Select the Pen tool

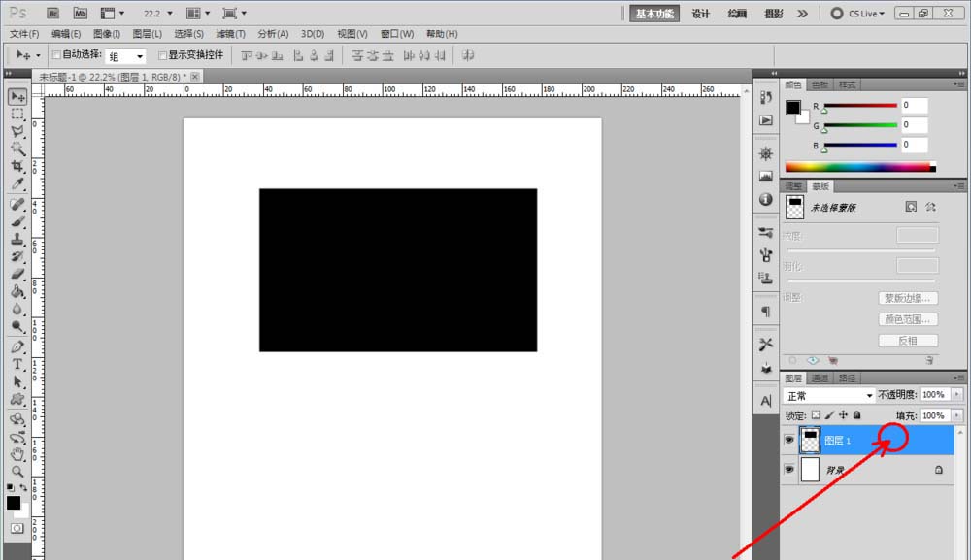17,346
